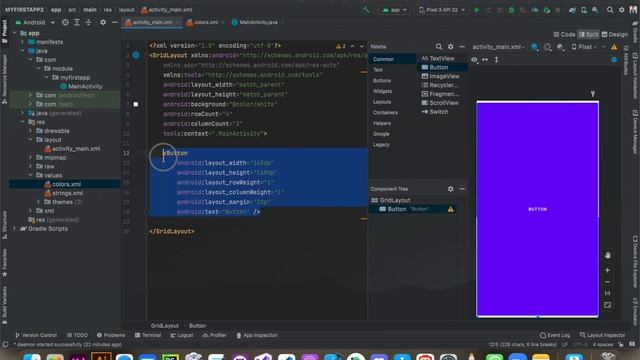
Task: Click the warning icon beside Button in Component Tree
Action: coord(451,209)
